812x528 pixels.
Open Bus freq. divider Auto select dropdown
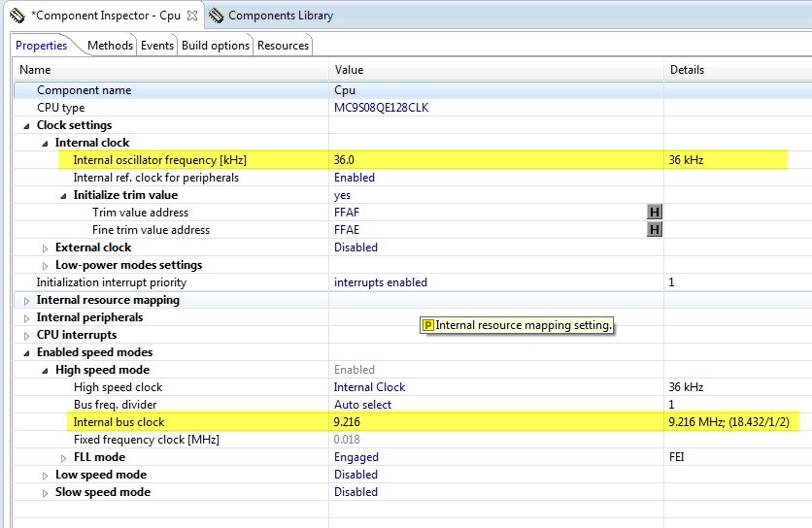point(363,405)
